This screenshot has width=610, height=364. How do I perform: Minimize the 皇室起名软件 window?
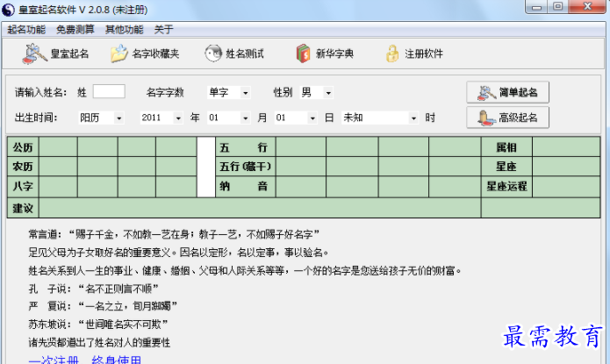[x=537, y=7]
